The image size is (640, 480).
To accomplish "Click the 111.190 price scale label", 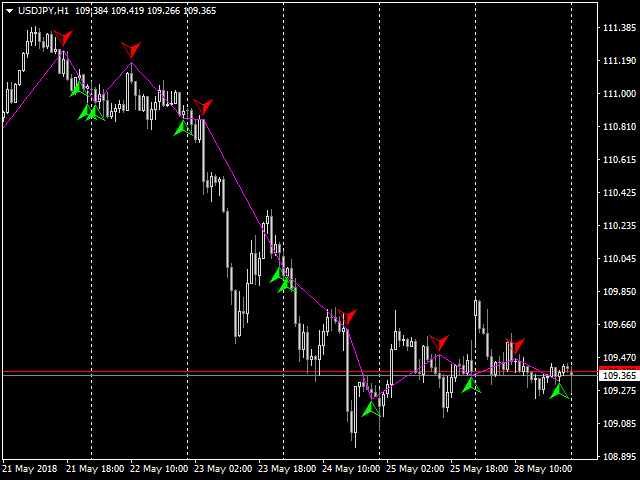I will click(619, 61).
